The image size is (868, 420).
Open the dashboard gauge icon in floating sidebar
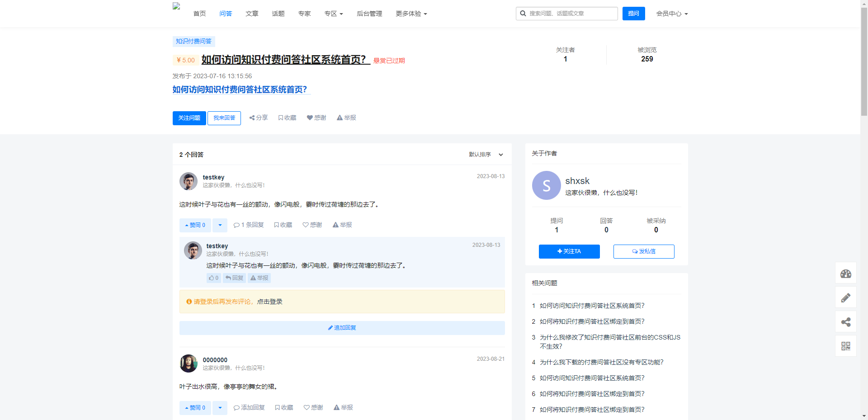point(845,273)
